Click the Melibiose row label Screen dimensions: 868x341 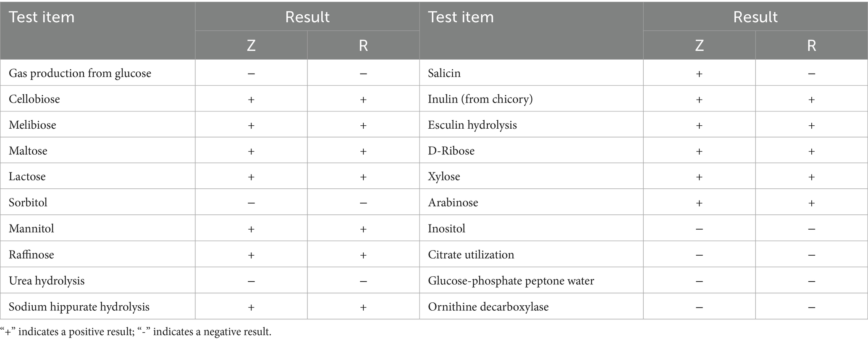pos(32,125)
